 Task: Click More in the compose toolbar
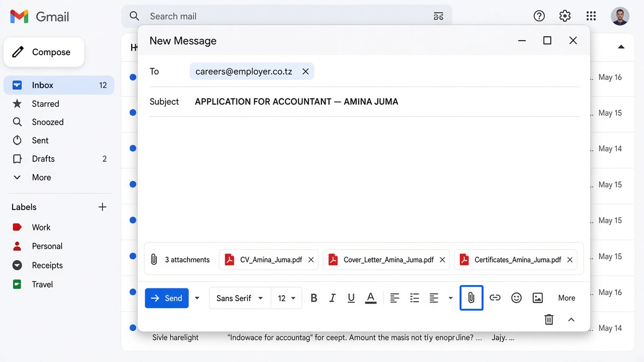(567, 298)
